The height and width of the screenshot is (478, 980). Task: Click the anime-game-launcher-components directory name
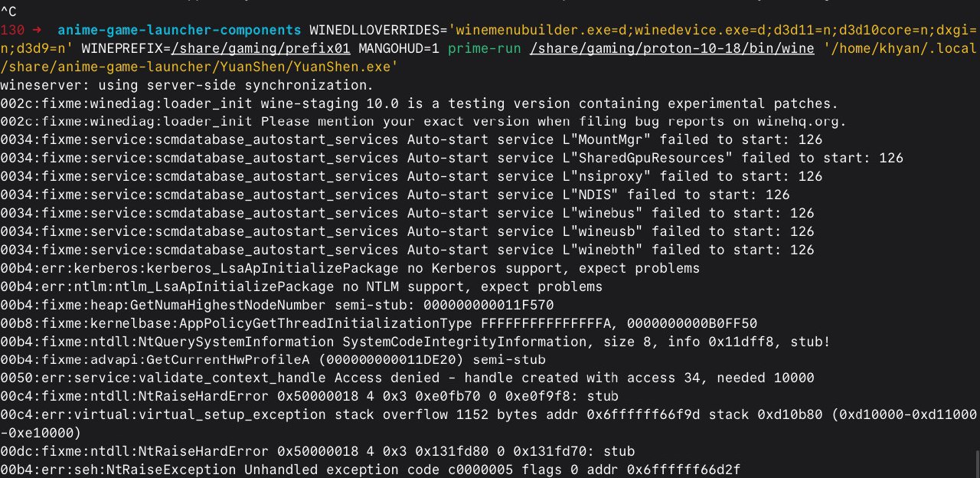point(178,30)
